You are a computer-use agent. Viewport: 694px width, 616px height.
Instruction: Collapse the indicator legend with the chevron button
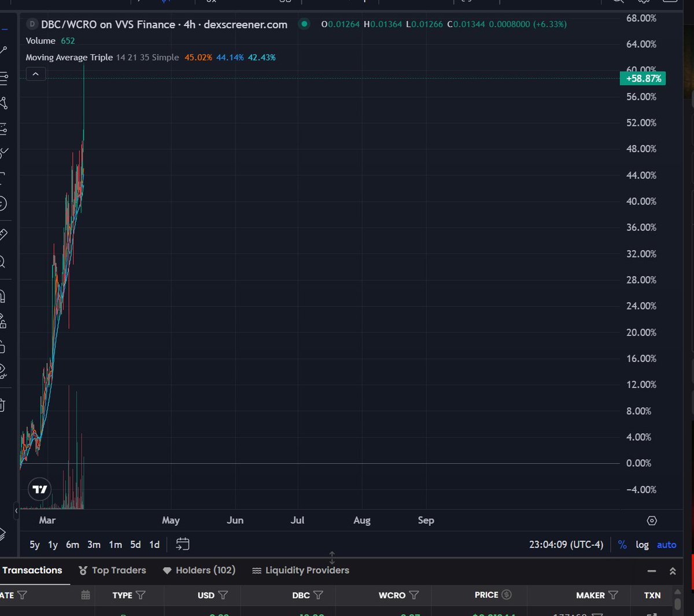pyautogui.click(x=35, y=74)
